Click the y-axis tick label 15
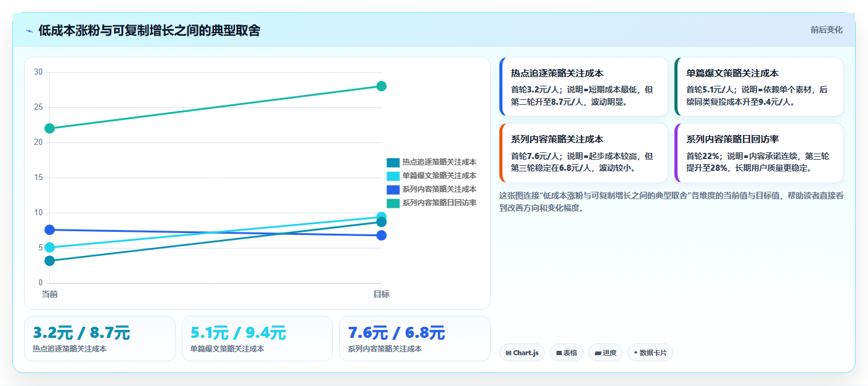 point(38,178)
